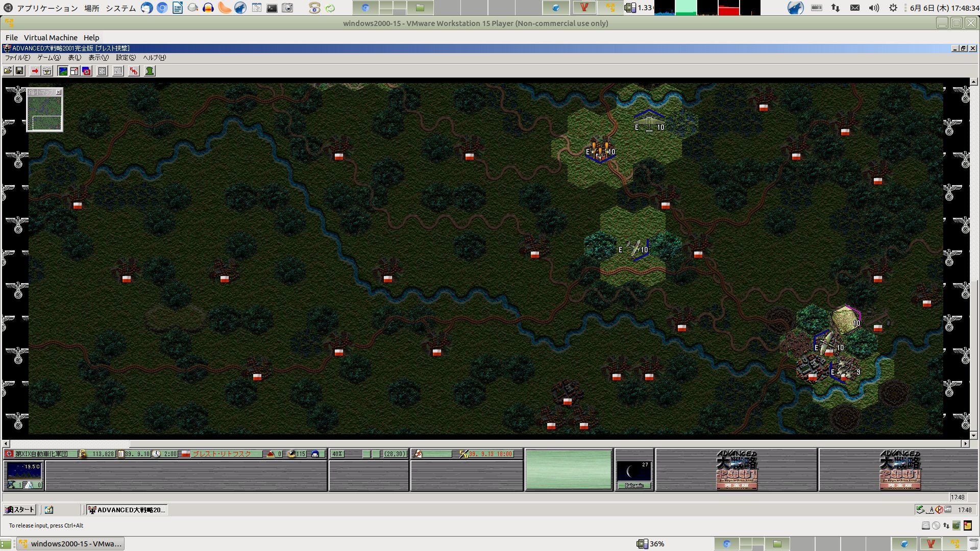Click the grey ALL toolbar icon
This screenshot has height=551, width=980.
[x=118, y=71]
